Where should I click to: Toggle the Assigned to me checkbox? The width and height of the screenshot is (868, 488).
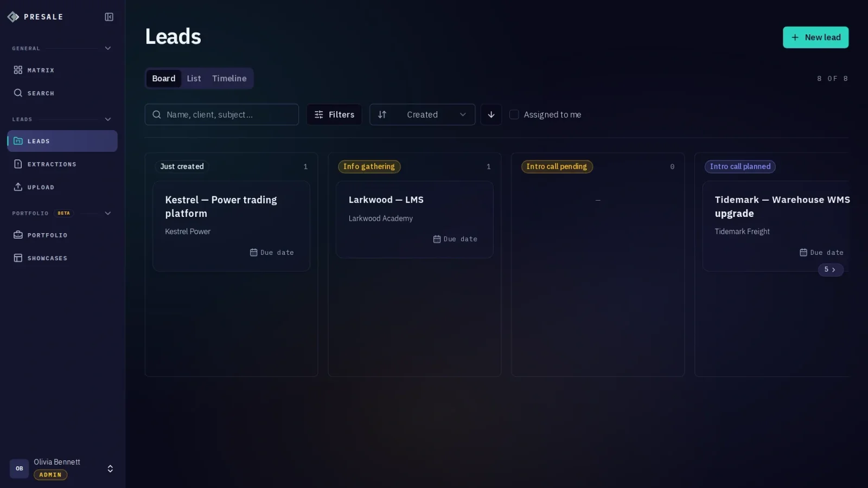tap(514, 114)
